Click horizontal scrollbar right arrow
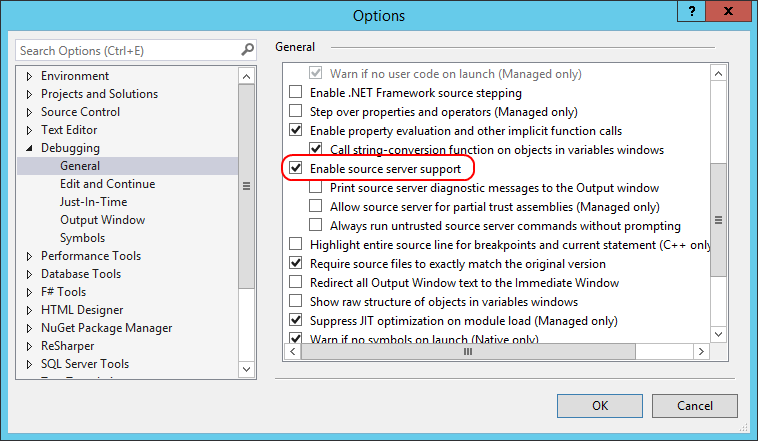 [701, 352]
